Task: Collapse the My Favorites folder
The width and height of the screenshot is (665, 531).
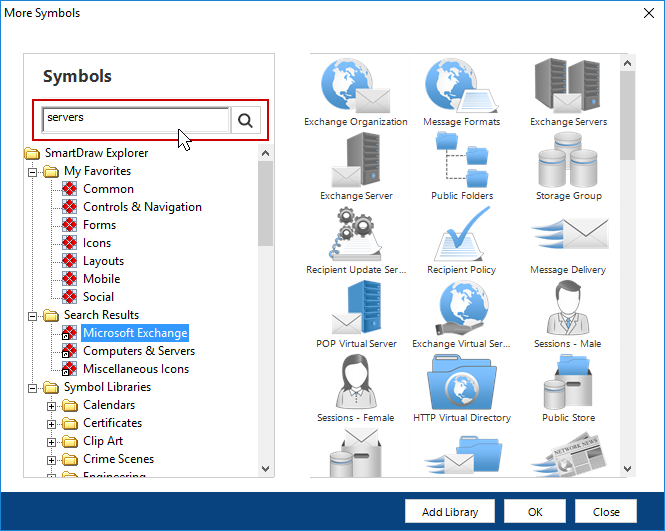Action: pos(33,171)
